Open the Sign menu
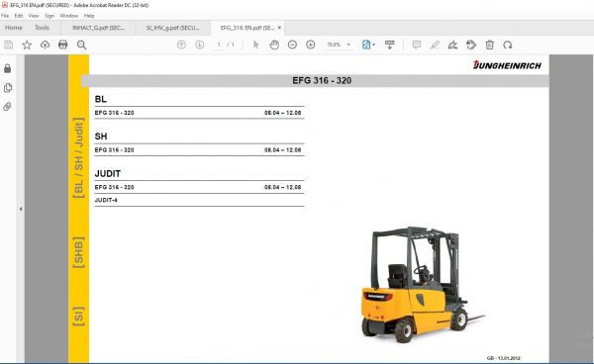 (49, 16)
